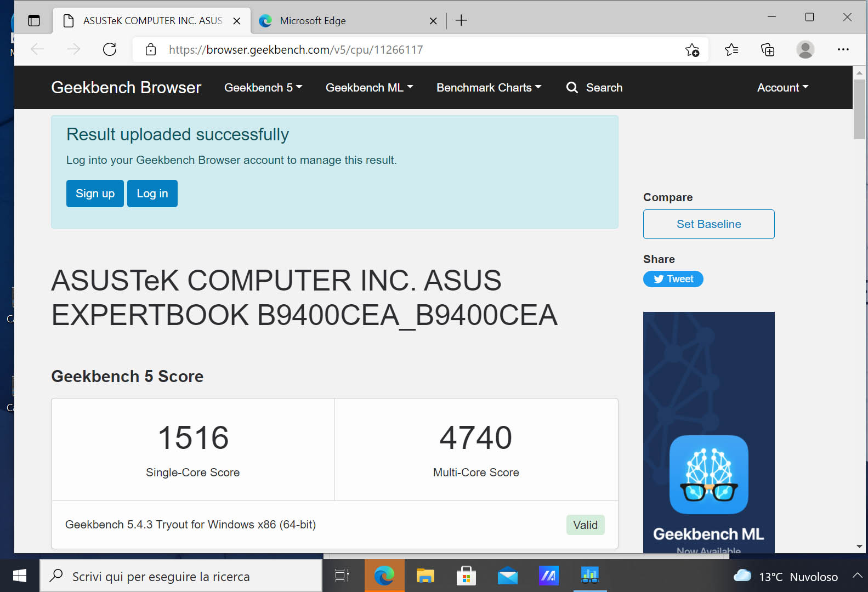Switch to the ASUSTeK COMPUTER INC. tab
This screenshot has width=868, height=592.
pyautogui.click(x=152, y=21)
